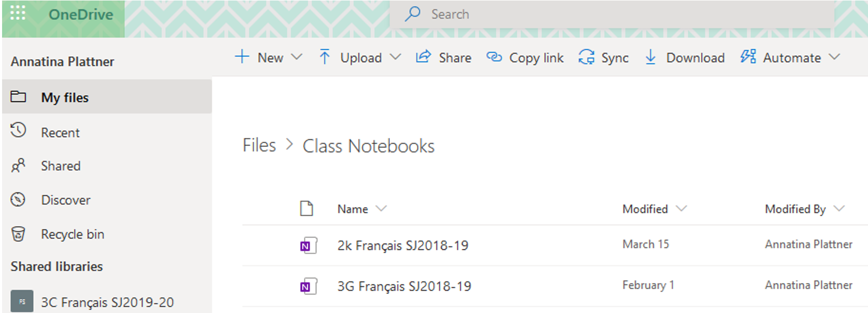This screenshot has width=868, height=313.
Task: Click the Download button
Action: pos(685,57)
